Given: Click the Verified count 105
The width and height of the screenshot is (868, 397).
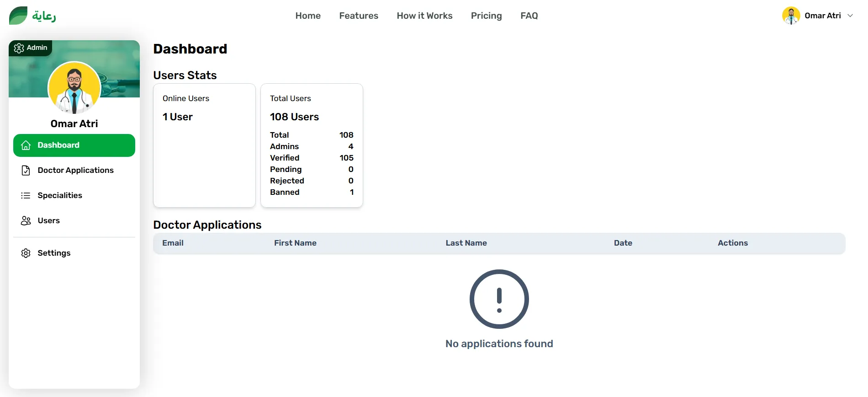Looking at the screenshot, I should tap(346, 158).
